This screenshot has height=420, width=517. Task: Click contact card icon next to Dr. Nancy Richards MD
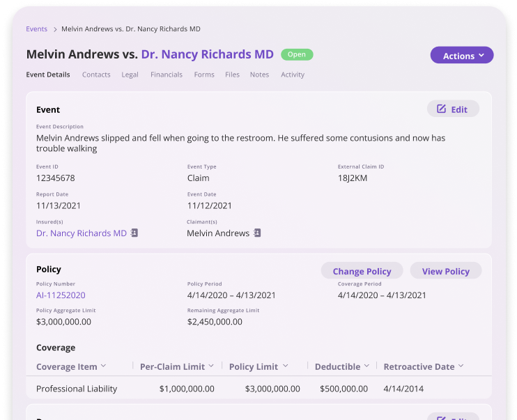tap(134, 233)
